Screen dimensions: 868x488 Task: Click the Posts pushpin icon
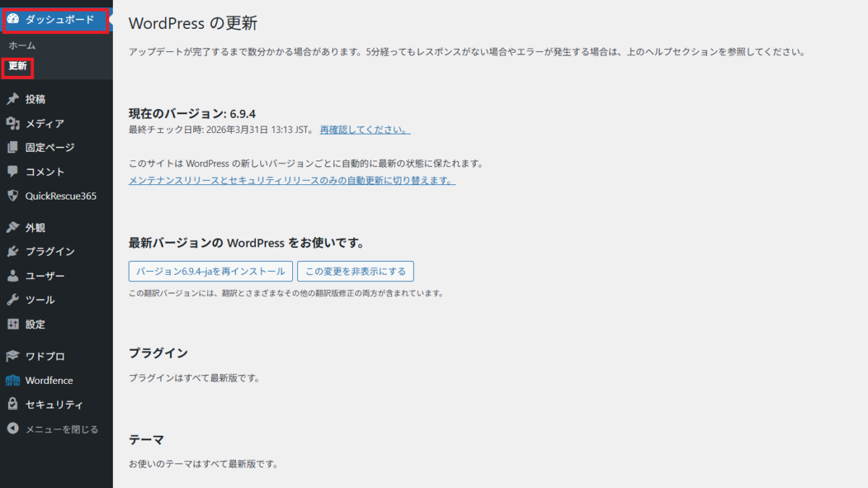pyautogui.click(x=12, y=99)
